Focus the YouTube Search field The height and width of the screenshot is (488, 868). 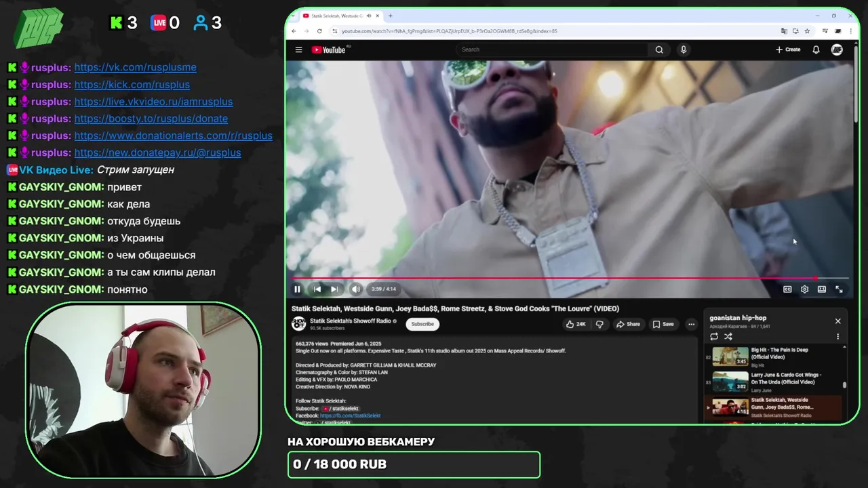(x=552, y=49)
